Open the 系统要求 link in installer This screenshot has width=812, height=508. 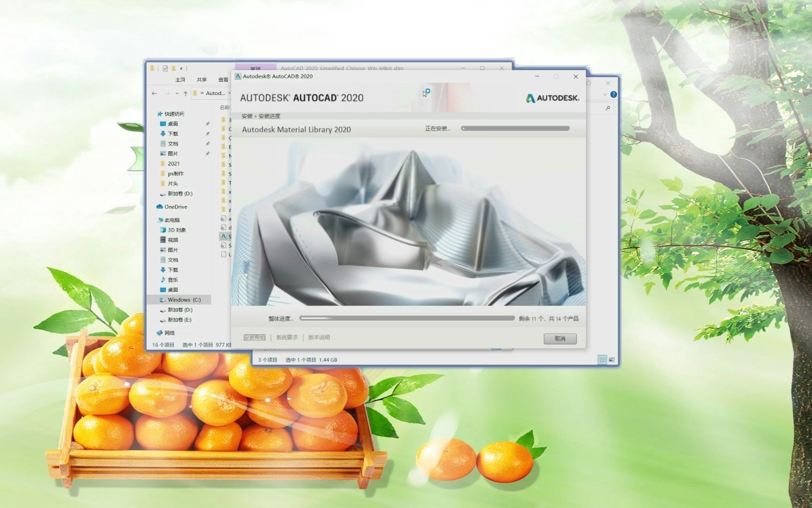point(287,337)
